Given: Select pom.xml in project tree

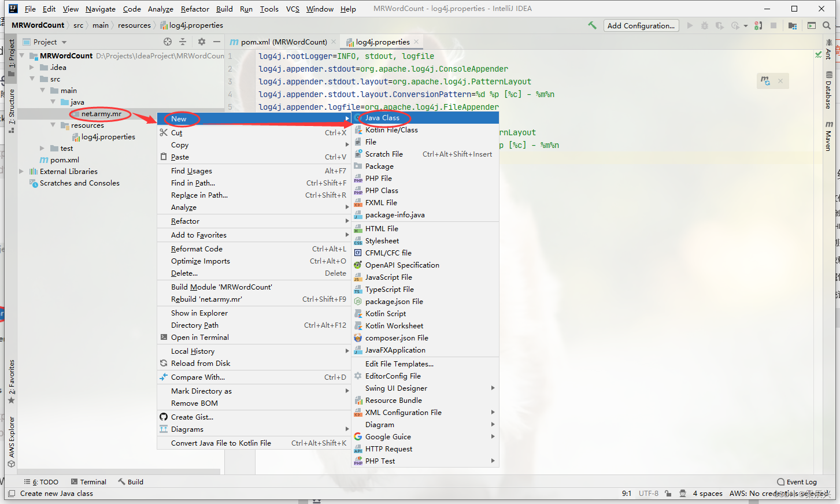Looking at the screenshot, I should tap(64, 160).
